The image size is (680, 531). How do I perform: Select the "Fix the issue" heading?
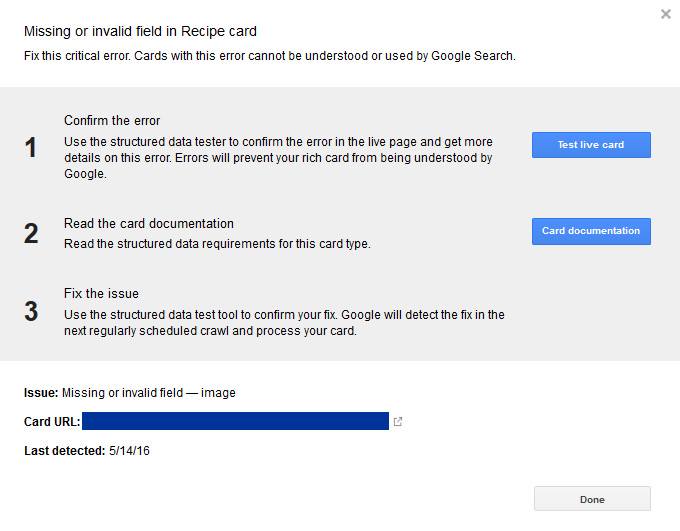(x=101, y=294)
